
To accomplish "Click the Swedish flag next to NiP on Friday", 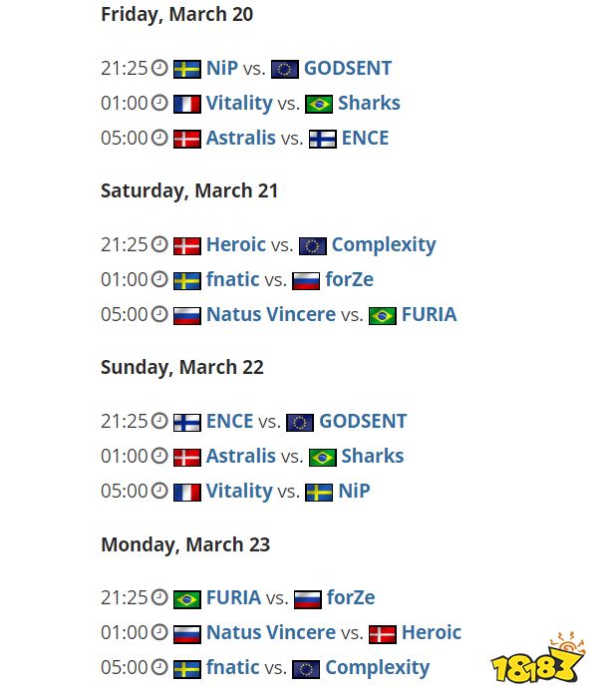I will pyautogui.click(x=186, y=69).
